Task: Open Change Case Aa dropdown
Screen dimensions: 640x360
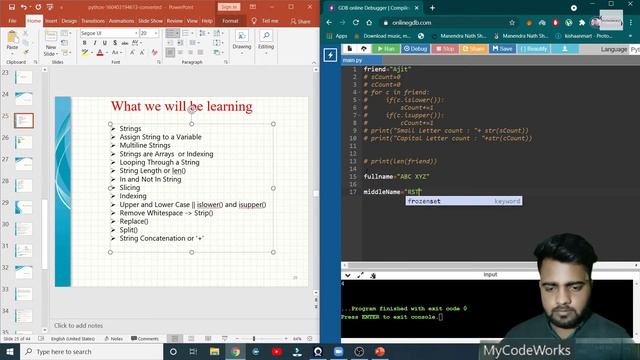Action: coord(117,52)
